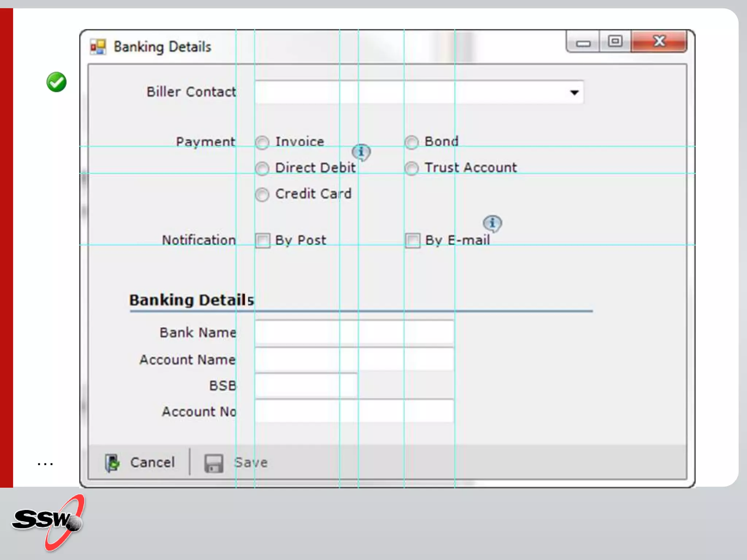Enable the By Post notification checkbox

click(x=263, y=241)
